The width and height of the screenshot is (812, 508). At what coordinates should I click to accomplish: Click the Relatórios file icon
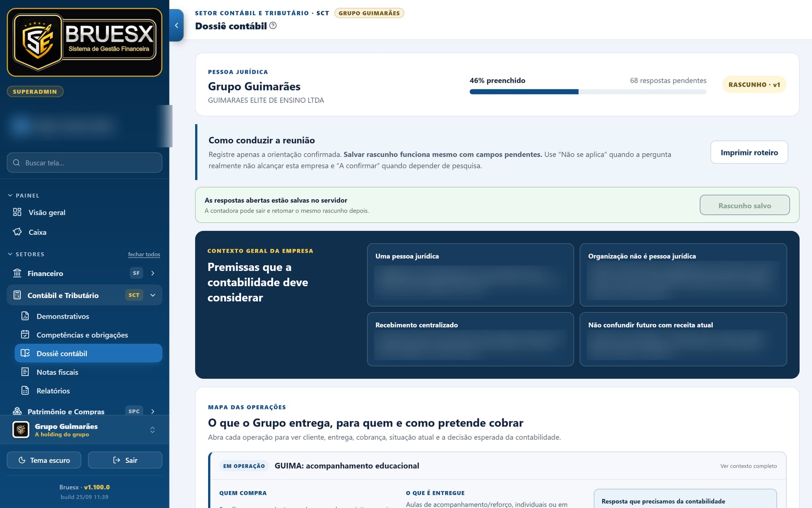coord(25,391)
